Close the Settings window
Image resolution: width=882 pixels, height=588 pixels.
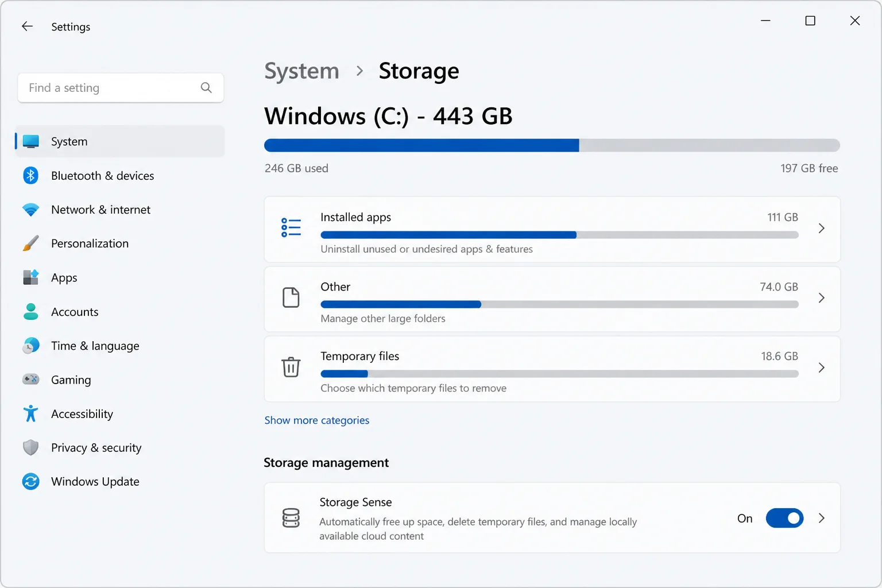pyautogui.click(x=855, y=21)
